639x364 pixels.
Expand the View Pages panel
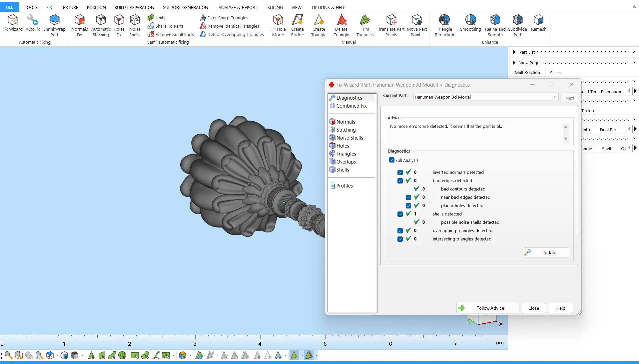(514, 63)
